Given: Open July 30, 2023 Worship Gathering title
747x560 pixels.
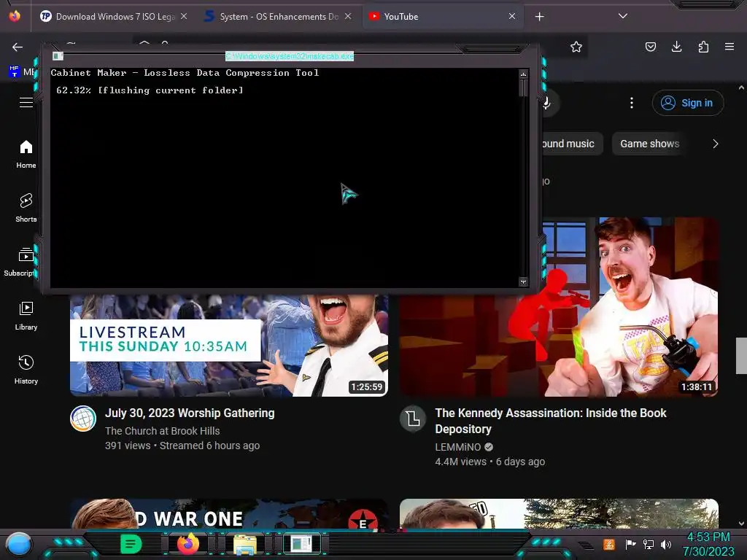Looking at the screenshot, I should [x=190, y=413].
